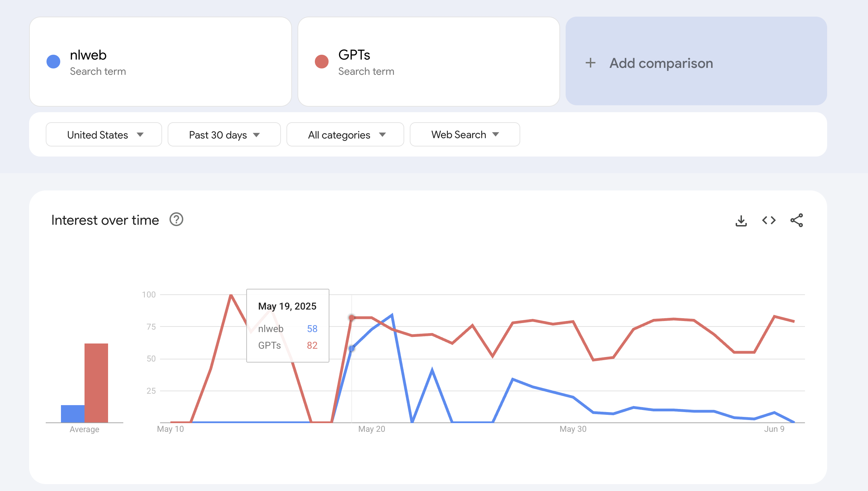Open the Web Search type dropdown
This screenshot has height=491, width=868.
point(464,134)
